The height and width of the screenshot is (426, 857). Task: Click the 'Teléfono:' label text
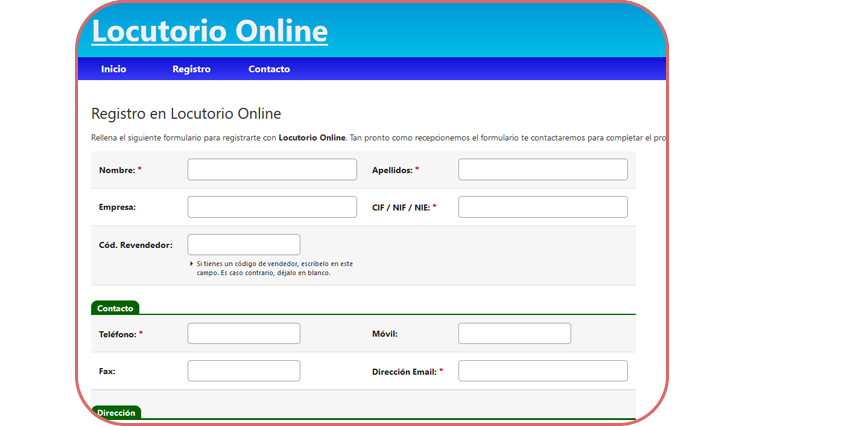coord(118,334)
